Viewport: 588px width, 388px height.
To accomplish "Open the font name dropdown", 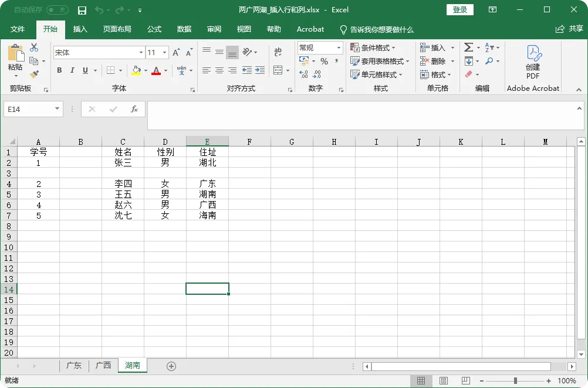I will pyautogui.click(x=141, y=52).
